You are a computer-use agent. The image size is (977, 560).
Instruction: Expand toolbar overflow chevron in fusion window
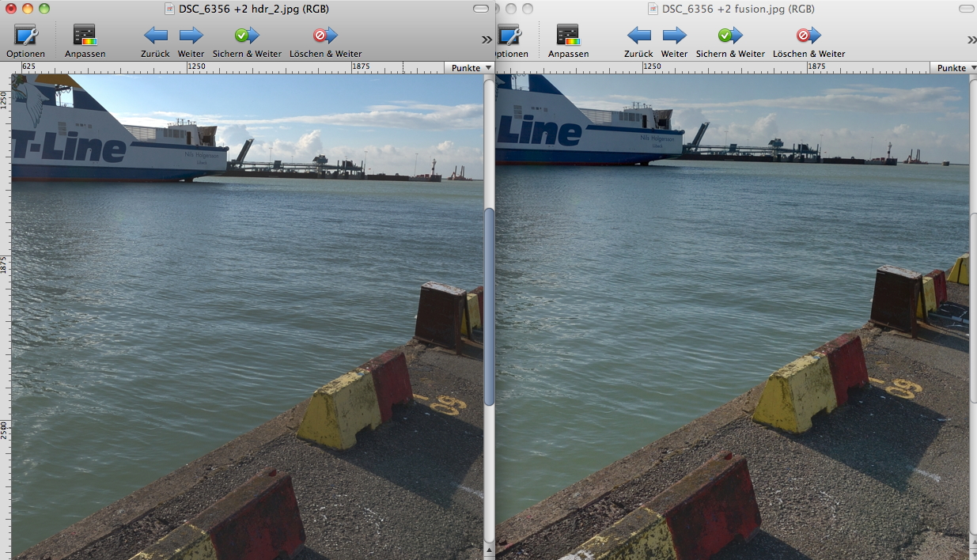coord(971,40)
